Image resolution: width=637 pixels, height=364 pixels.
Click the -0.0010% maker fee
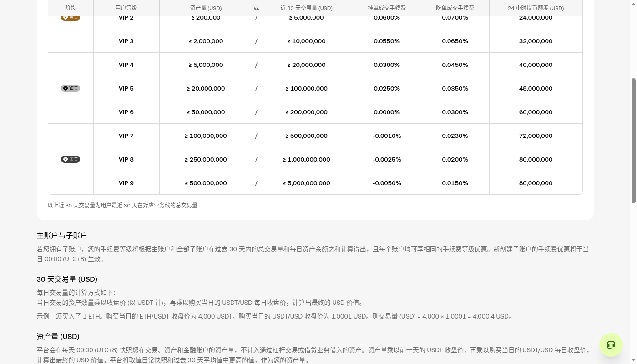pyautogui.click(x=387, y=136)
